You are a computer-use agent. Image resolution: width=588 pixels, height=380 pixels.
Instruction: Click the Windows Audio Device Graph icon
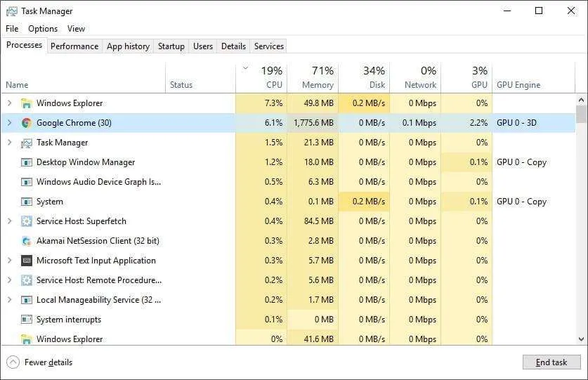click(26, 182)
